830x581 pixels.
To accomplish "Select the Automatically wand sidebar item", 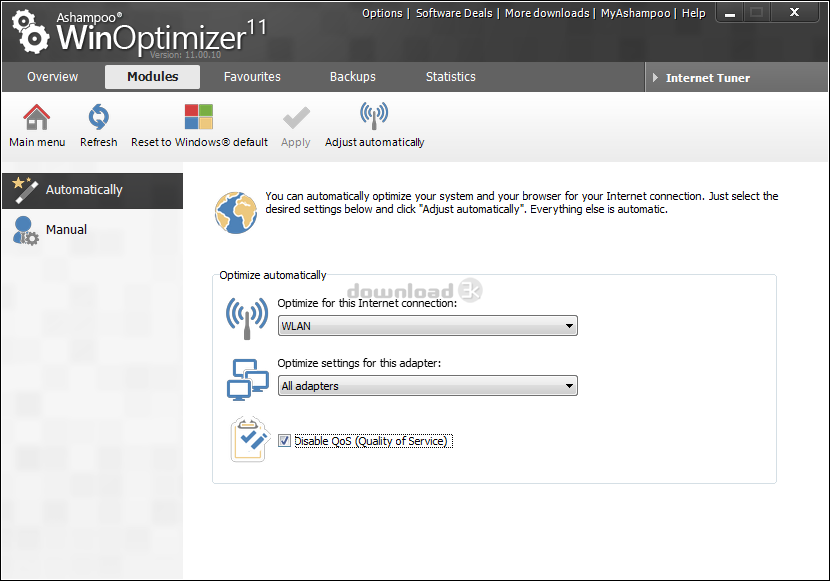I will click(x=92, y=190).
